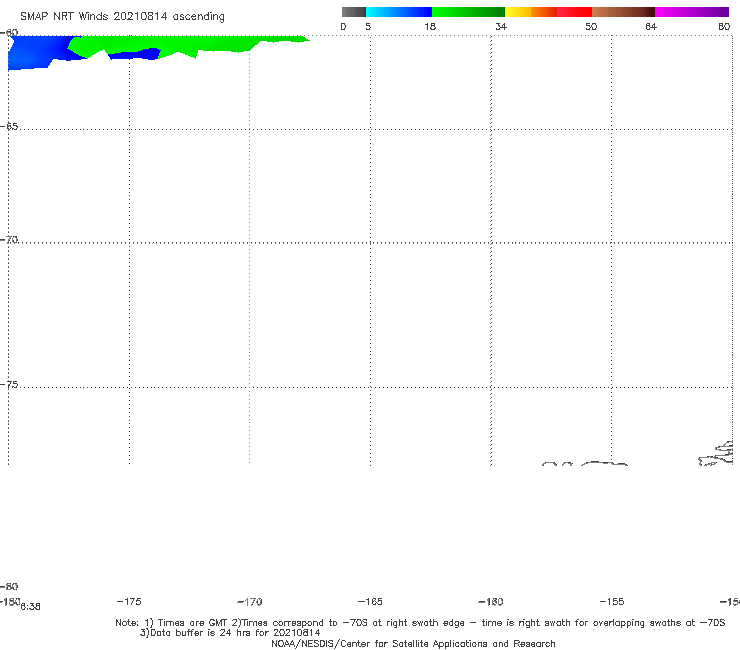Click the NOAA/NESDIS credit line
This screenshot has height=650, width=740.
coord(413,643)
